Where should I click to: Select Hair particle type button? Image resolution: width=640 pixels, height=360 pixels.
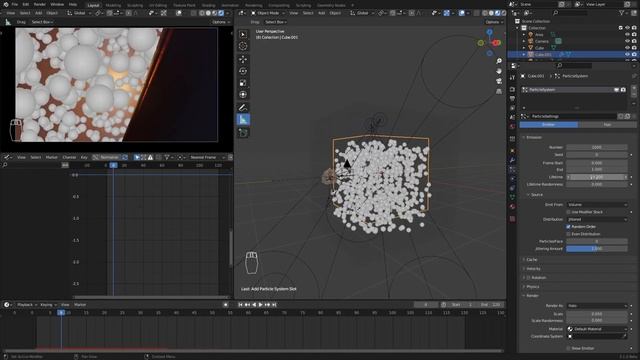(607, 124)
